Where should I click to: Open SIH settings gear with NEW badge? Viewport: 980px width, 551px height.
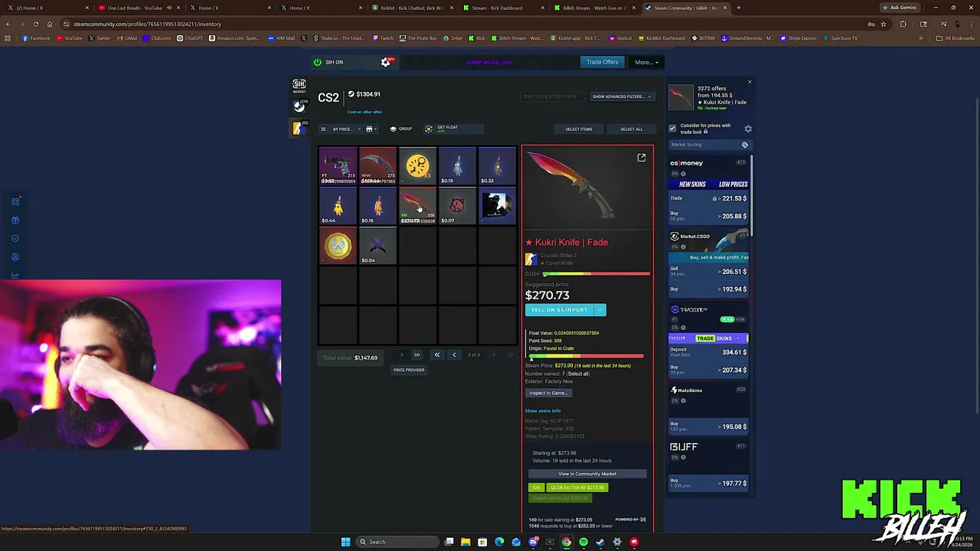tap(386, 62)
